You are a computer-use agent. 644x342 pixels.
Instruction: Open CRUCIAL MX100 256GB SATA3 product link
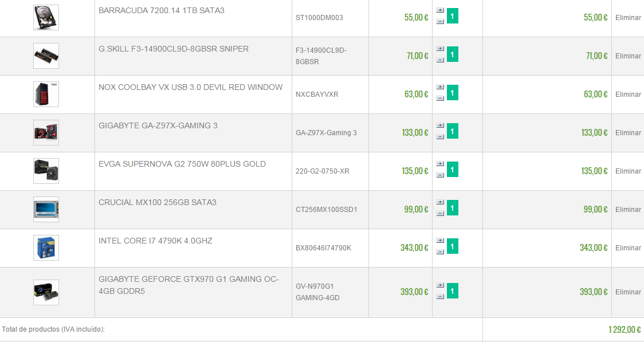[x=158, y=202]
